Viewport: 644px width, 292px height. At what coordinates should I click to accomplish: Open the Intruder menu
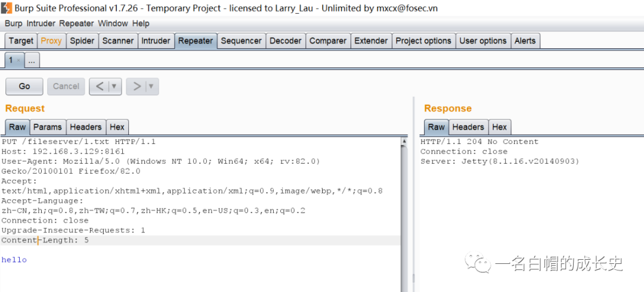pyautogui.click(x=42, y=23)
